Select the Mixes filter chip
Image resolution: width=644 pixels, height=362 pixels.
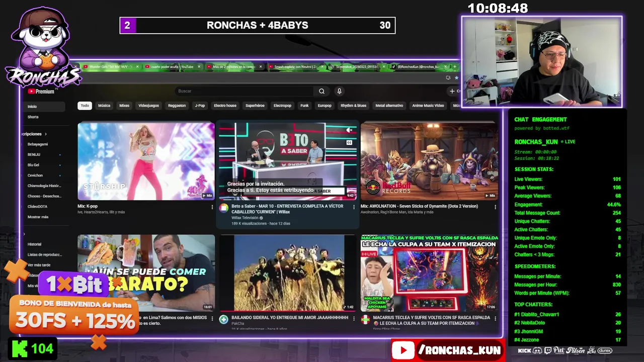click(124, 106)
